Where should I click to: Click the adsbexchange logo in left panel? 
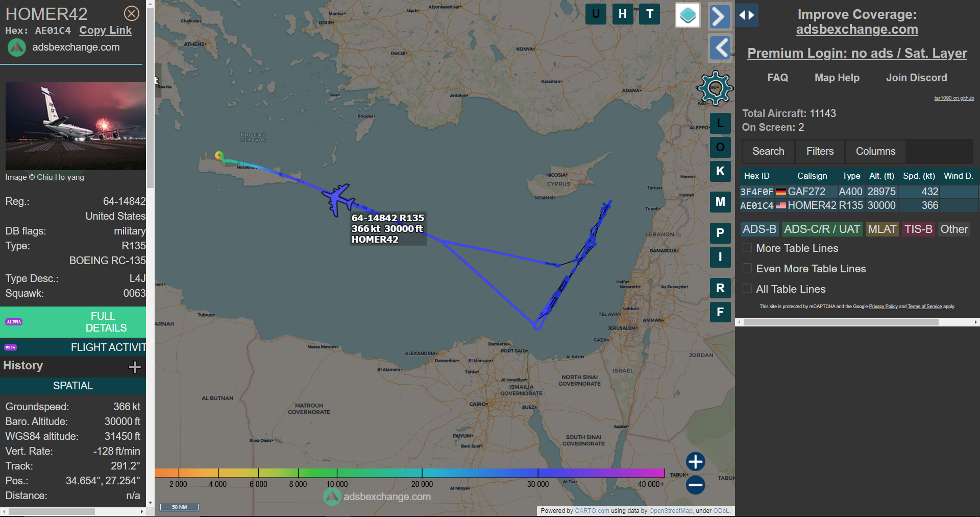pos(17,48)
